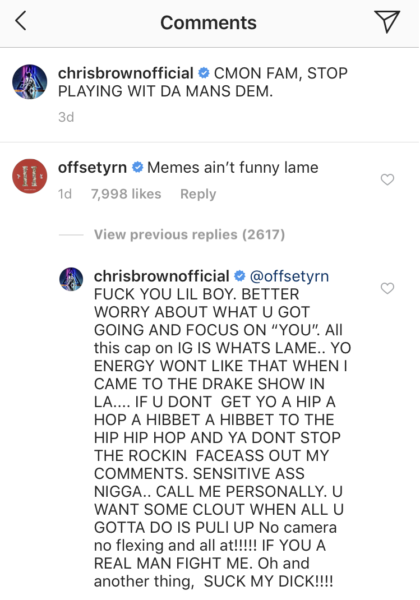
Task: Open small chrisbrownofficial avatar in the reply
Action: pyautogui.click(x=71, y=279)
